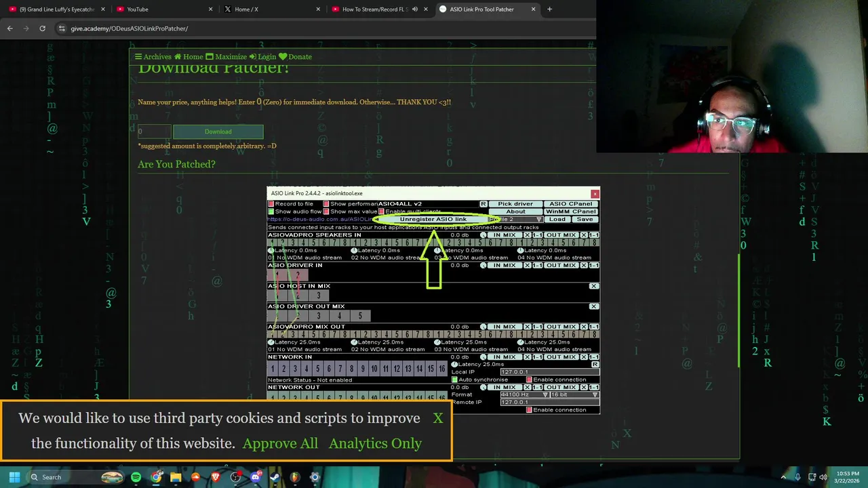Viewport: 868px width, 488px height.
Task: Clear ASIO HOST IN MIX with its X
Action: point(594,286)
